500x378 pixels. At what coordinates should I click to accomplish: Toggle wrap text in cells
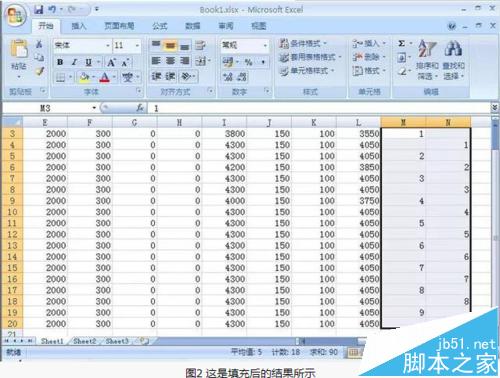[x=200, y=45]
